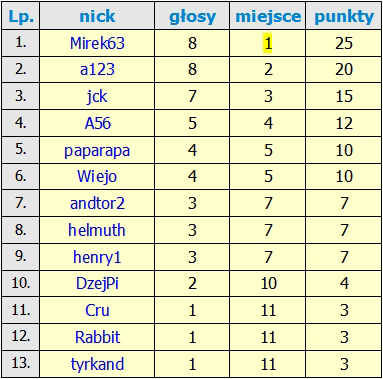
Task: Click the 'punkty' column header
Action: (x=344, y=16)
